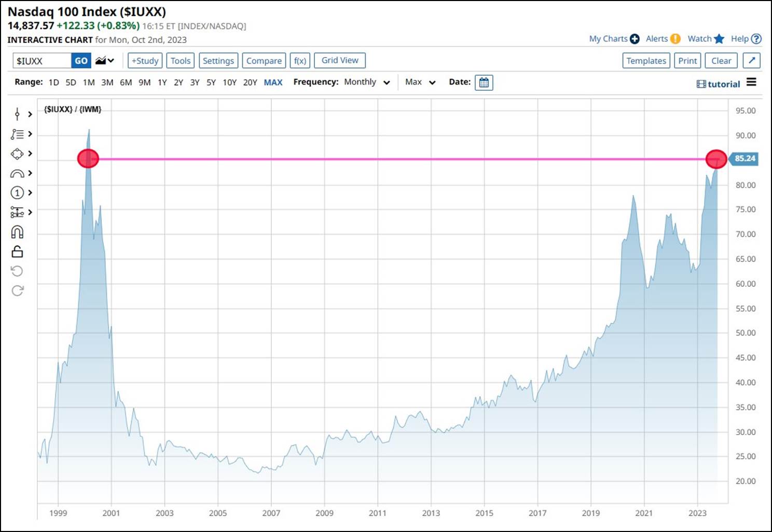Viewport: 772px width, 532px height.
Task: Select the 6M range
Action: (126, 82)
